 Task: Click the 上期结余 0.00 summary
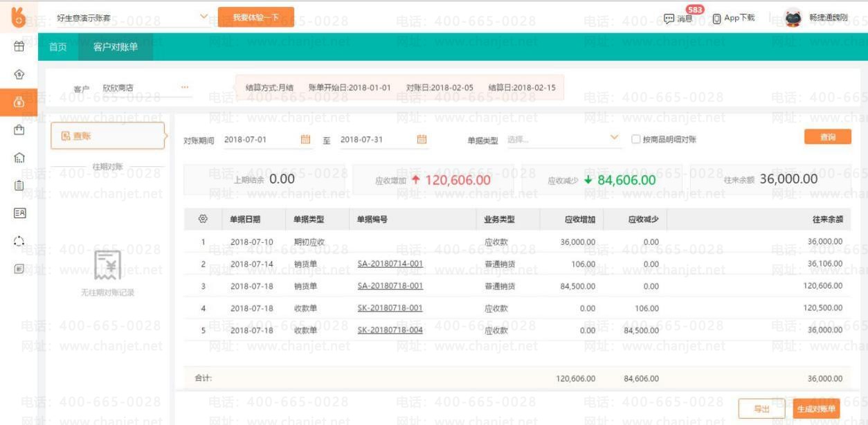click(x=264, y=179)
